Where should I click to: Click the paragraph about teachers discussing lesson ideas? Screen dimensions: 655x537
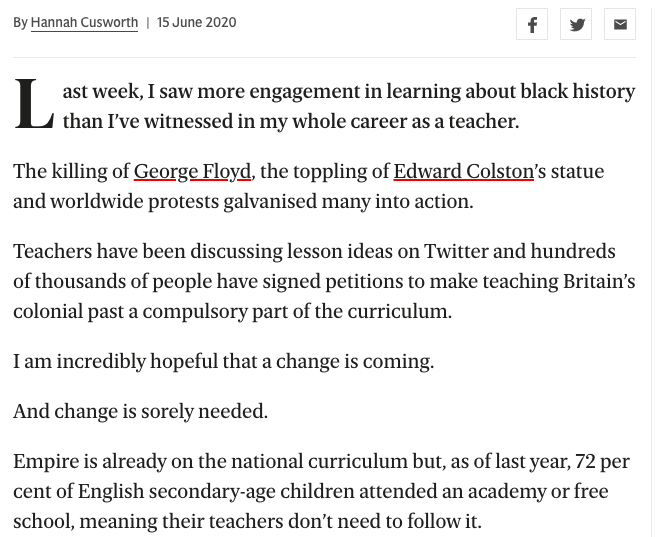[324, 281]
